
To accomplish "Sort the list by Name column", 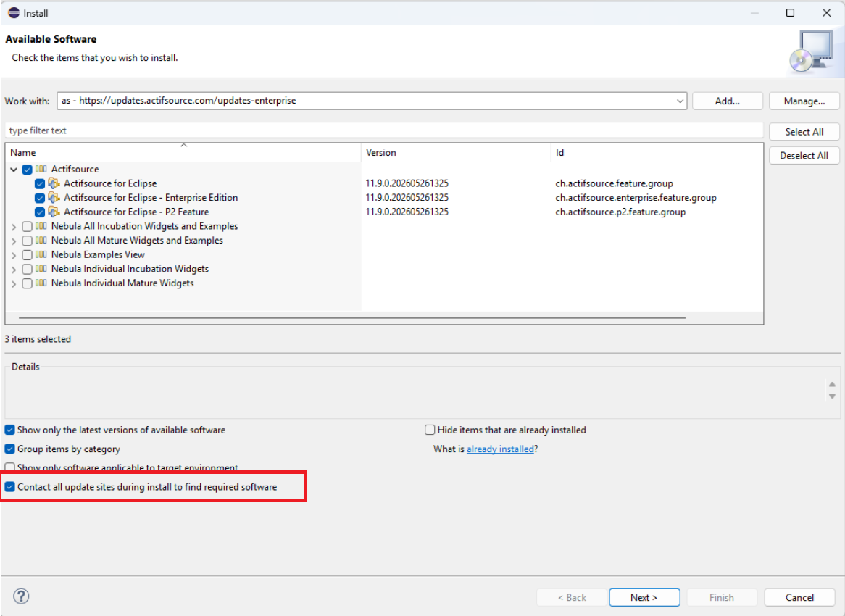I will tap(183, 152).
